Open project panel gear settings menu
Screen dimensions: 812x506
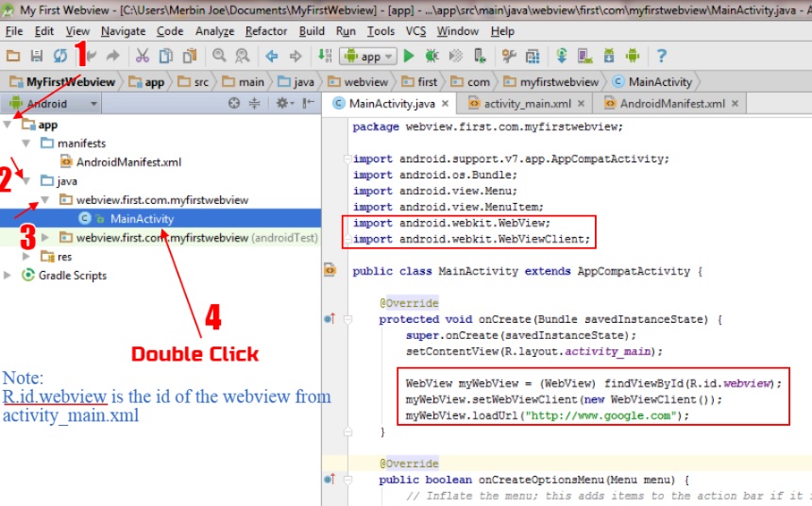coord(284,103)
